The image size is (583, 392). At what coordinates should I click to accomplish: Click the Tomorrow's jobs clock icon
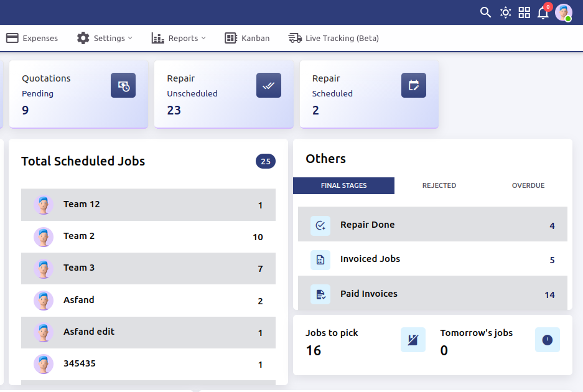coord(547,340)
